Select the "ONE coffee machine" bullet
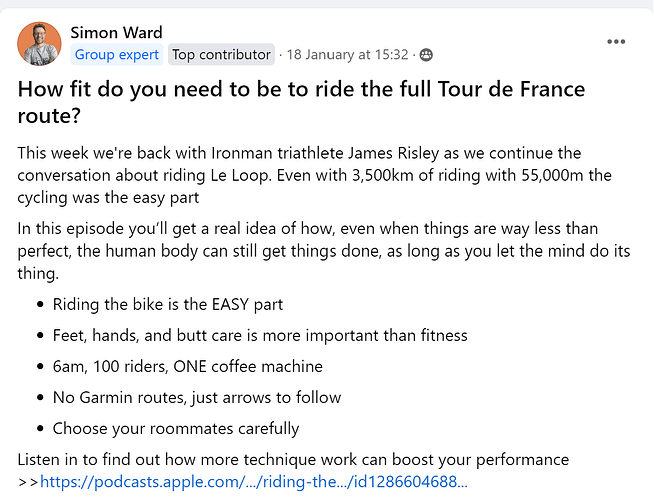This screenshot has width=654, height=500. click(188, 367)
